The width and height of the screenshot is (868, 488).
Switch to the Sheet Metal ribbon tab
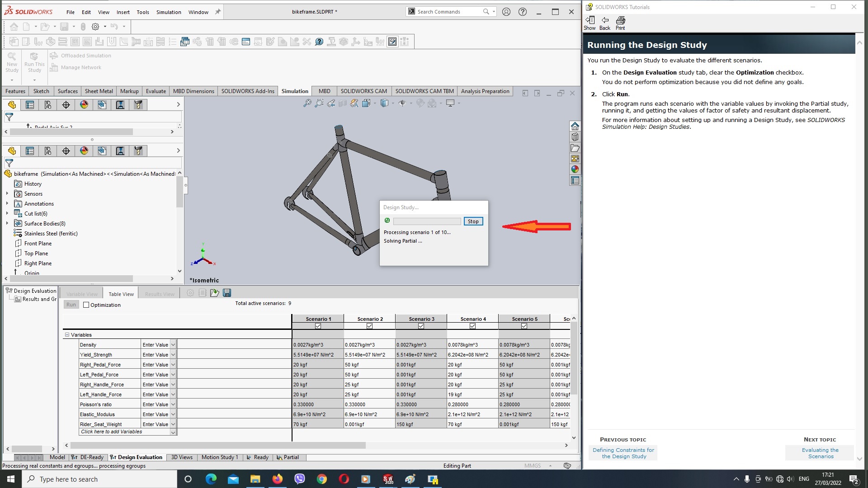99,91
